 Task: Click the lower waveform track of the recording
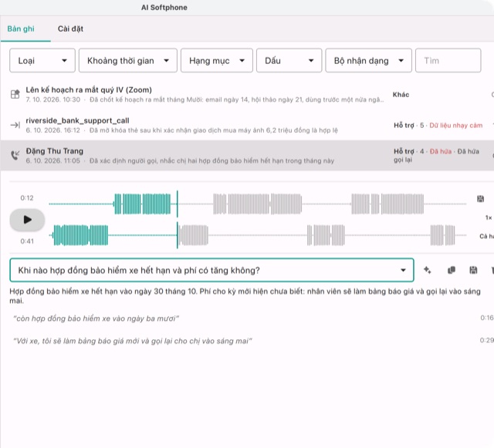point(257,235)
